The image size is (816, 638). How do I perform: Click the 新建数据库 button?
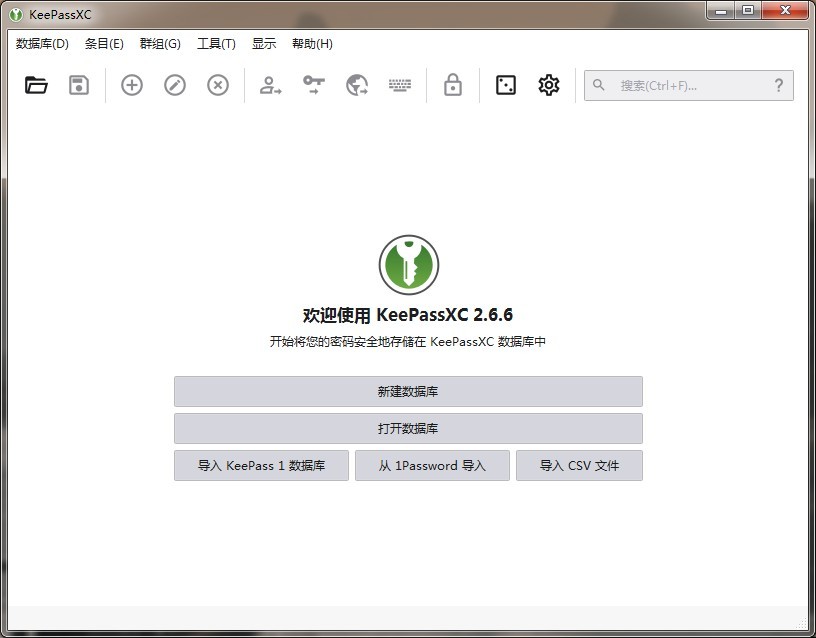tap(408, 391)
